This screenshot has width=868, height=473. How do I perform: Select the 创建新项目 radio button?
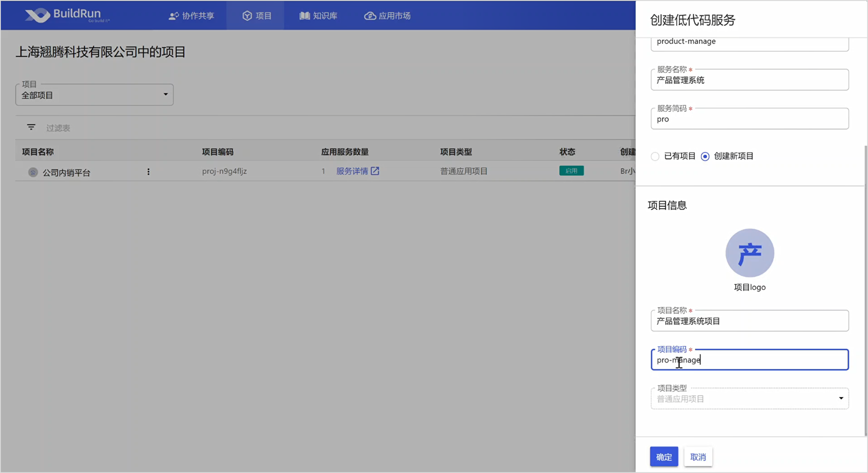point(705,157)
